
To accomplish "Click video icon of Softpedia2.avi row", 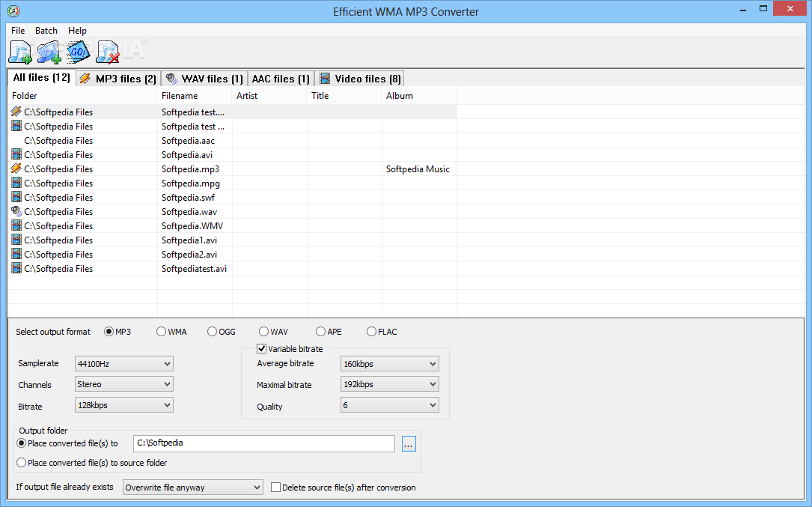I will [x=16, y=254].
